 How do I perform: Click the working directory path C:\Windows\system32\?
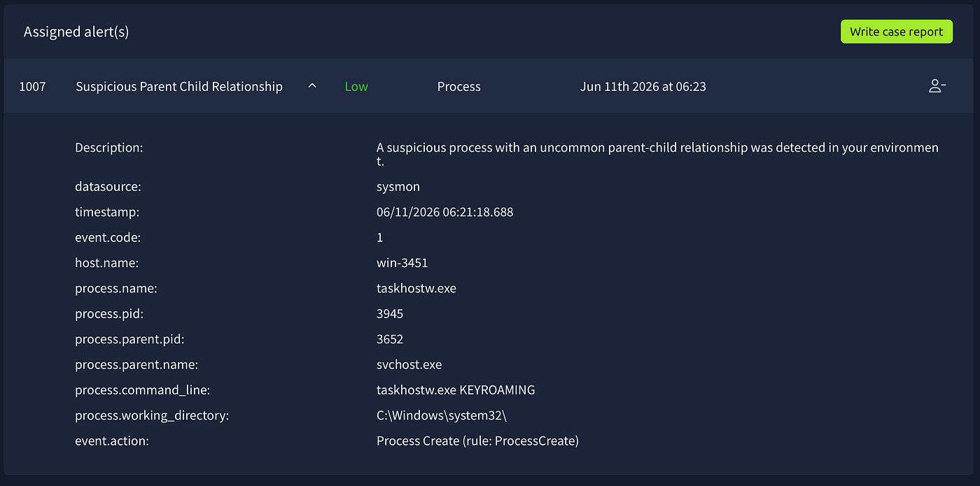(x=442, y=415)
